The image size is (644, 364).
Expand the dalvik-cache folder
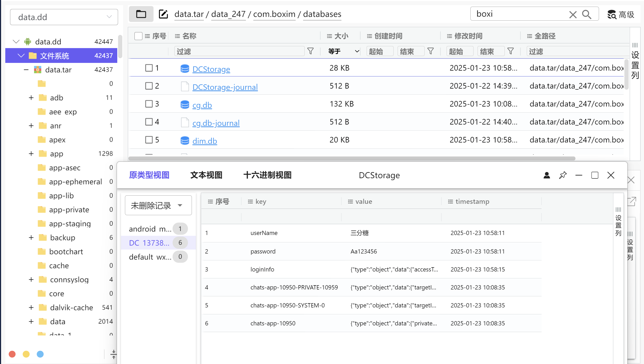31,307
